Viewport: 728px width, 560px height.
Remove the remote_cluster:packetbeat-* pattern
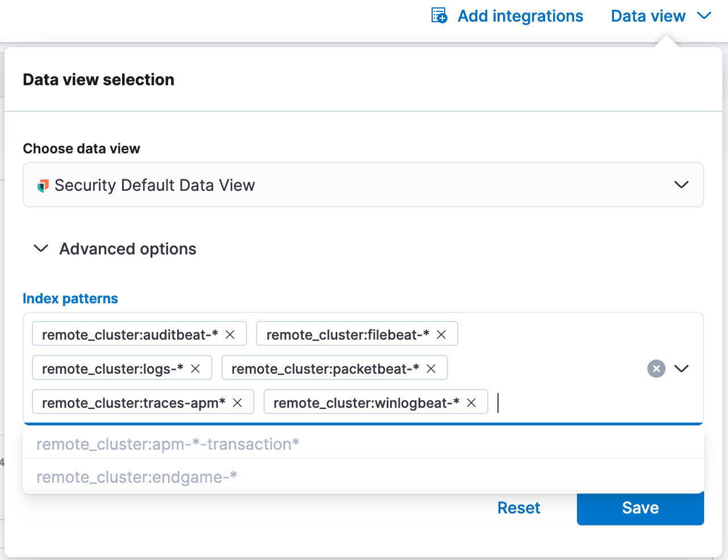pos(431,369)
